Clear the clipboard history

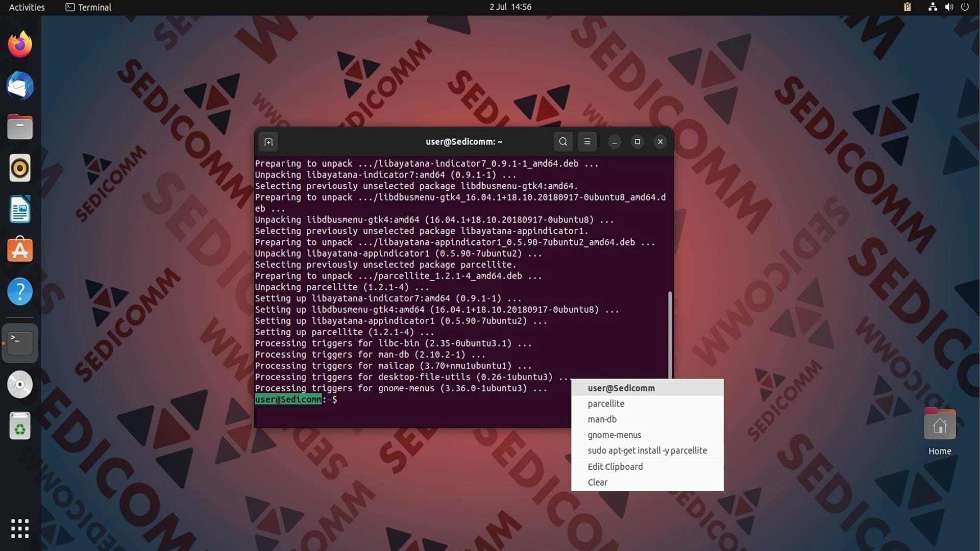(x=647, y=483)
